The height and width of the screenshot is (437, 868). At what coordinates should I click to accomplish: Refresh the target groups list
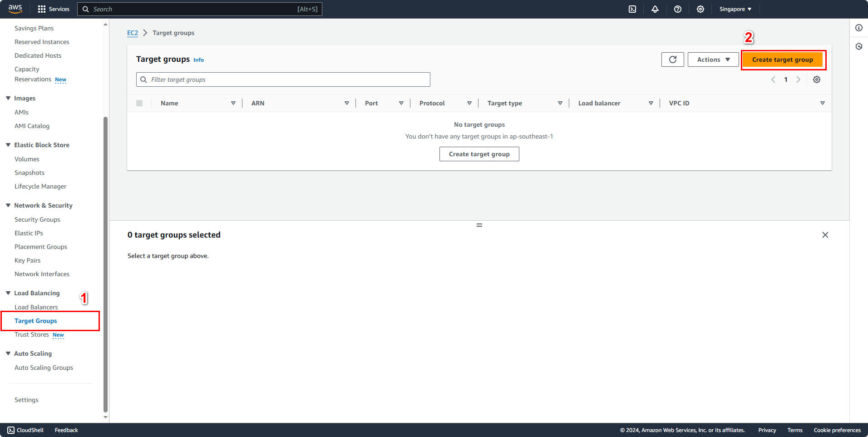click(x=672, y=59)
